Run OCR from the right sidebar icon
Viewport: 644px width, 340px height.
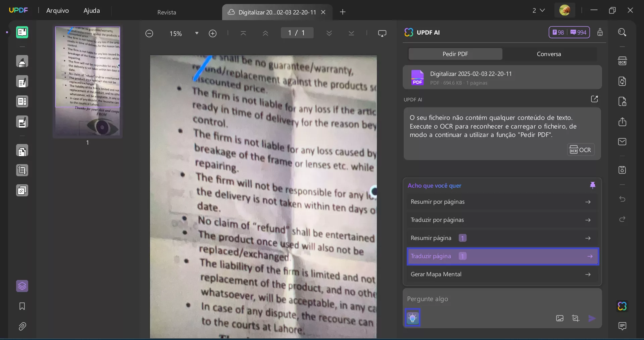[x=623, y=61]
